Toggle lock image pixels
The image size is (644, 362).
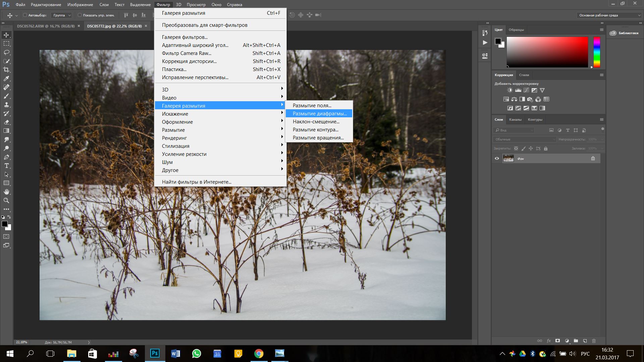(x=523, y=148)
